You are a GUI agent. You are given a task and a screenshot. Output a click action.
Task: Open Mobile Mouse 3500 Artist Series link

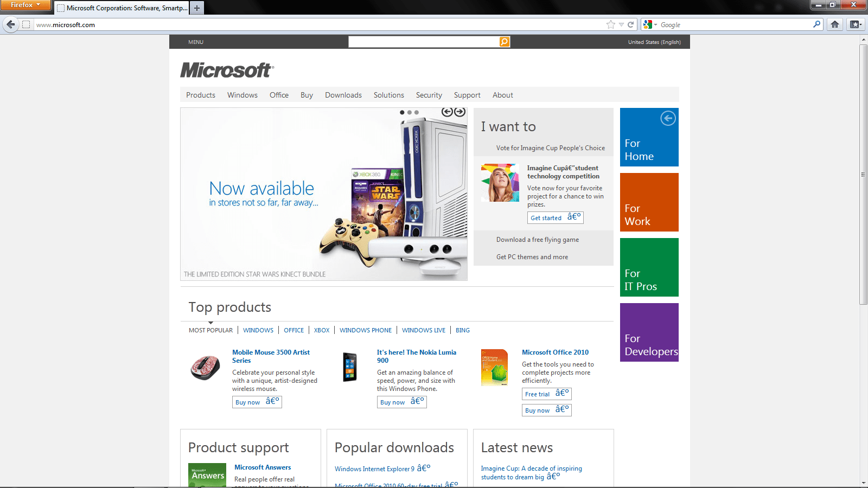271,356
